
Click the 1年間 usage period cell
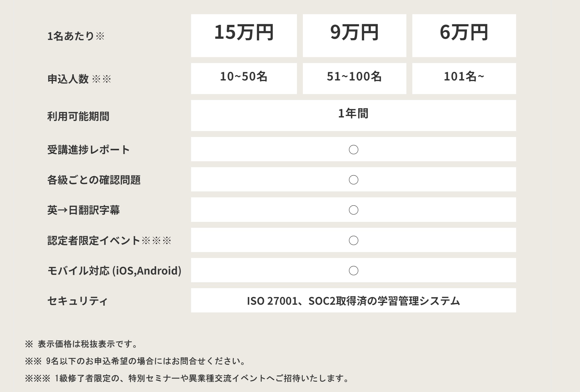point(353,115)
